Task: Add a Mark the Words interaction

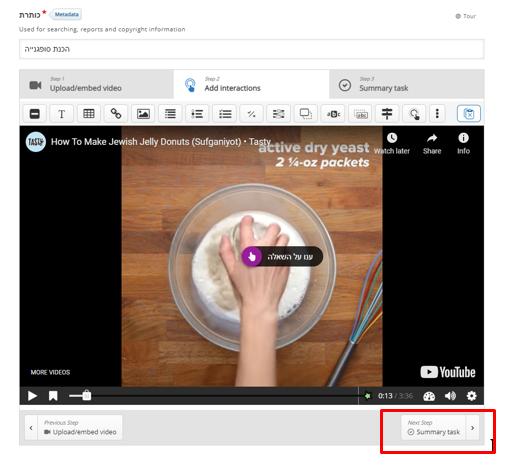Action: (x=333, y=114)
